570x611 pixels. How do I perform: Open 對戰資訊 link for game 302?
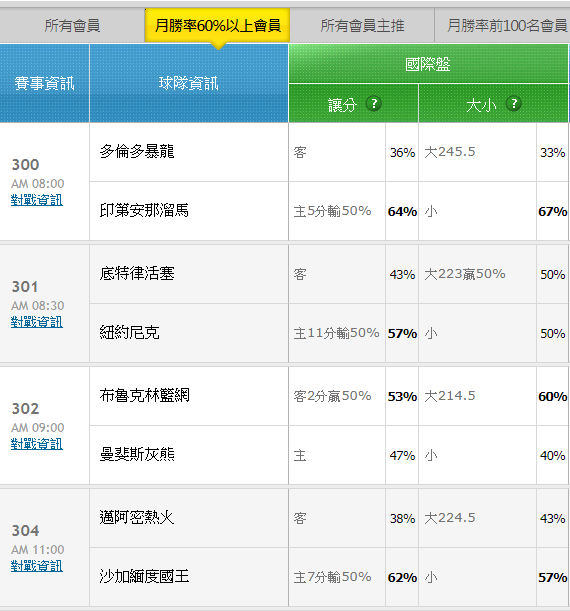point(37,444)
